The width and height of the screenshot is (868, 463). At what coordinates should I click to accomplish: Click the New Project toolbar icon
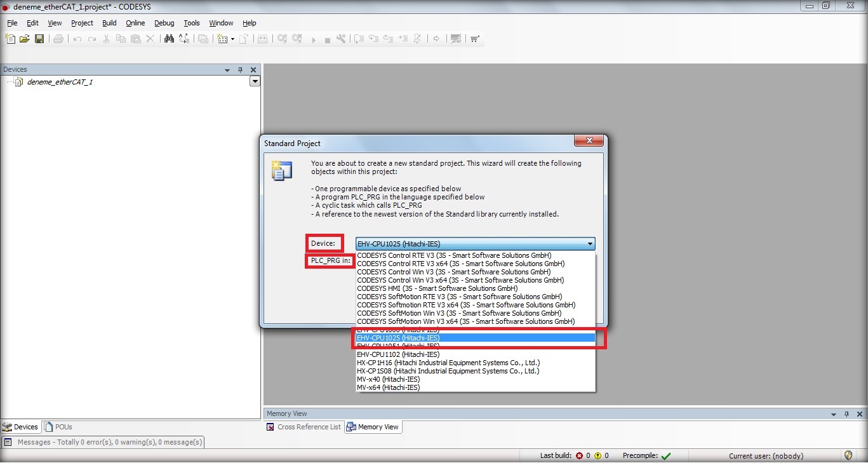pos(10,39)
